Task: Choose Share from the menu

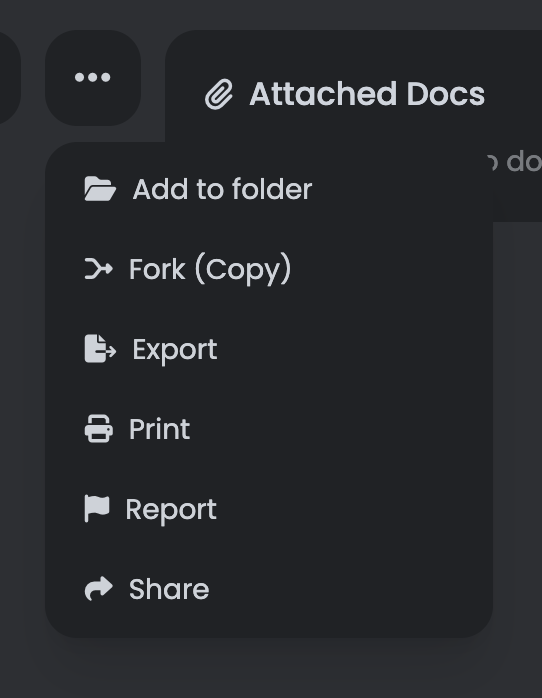Action: 269,589
